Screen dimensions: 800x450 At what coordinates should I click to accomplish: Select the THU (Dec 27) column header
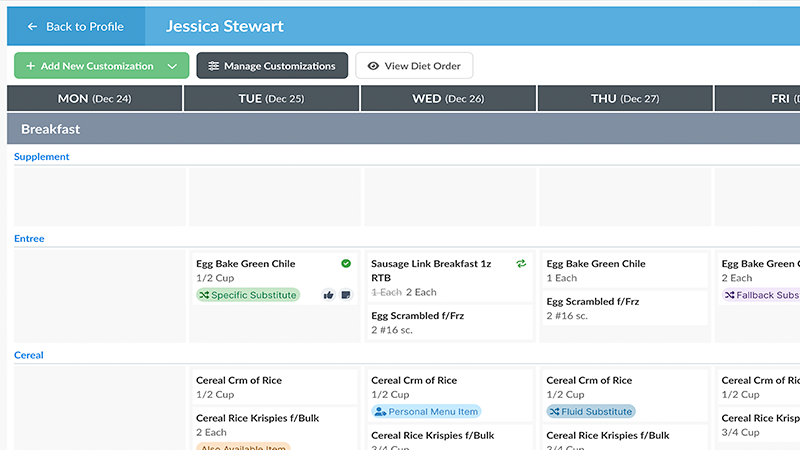coord(624,98)
